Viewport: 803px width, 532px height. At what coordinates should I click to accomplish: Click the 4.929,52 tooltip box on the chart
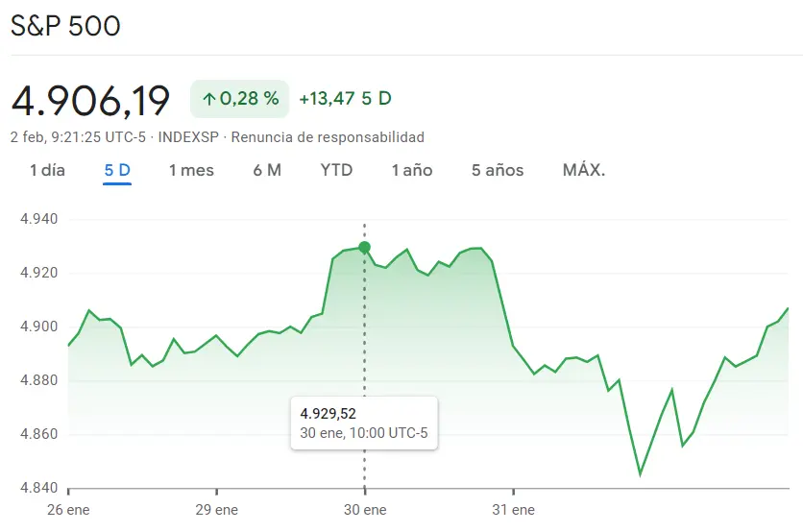[x=363, y=423]
